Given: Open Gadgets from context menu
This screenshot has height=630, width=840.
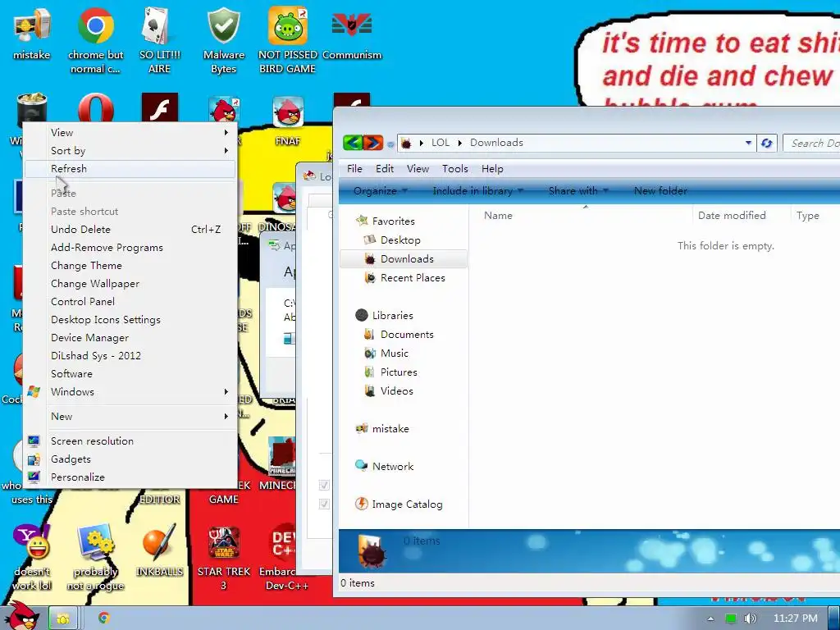Looking at the screenshot, I should [130, 459].
